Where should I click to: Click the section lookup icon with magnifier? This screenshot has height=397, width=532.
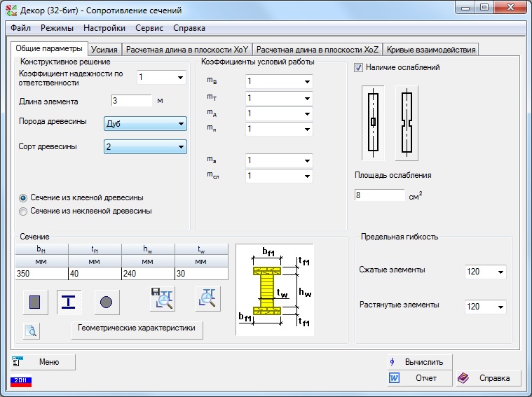click(207, 299)
